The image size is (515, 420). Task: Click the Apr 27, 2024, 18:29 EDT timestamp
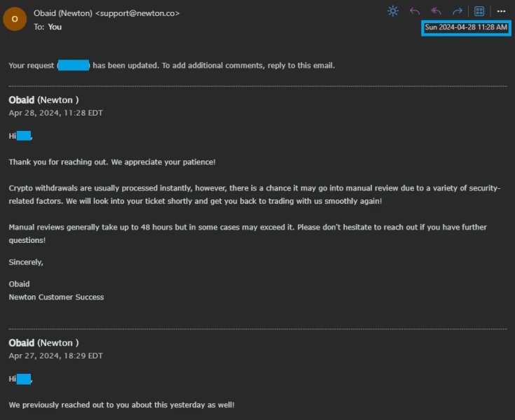click(56, 356)
